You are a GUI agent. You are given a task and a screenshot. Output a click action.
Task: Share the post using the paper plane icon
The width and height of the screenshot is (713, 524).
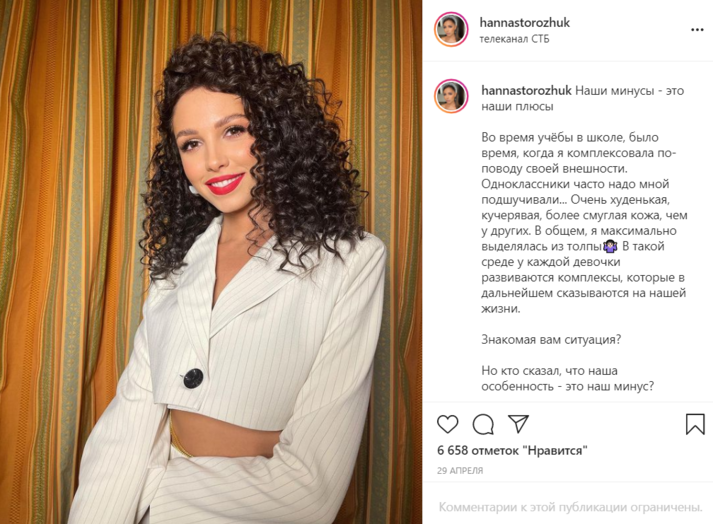coord(518,423)
